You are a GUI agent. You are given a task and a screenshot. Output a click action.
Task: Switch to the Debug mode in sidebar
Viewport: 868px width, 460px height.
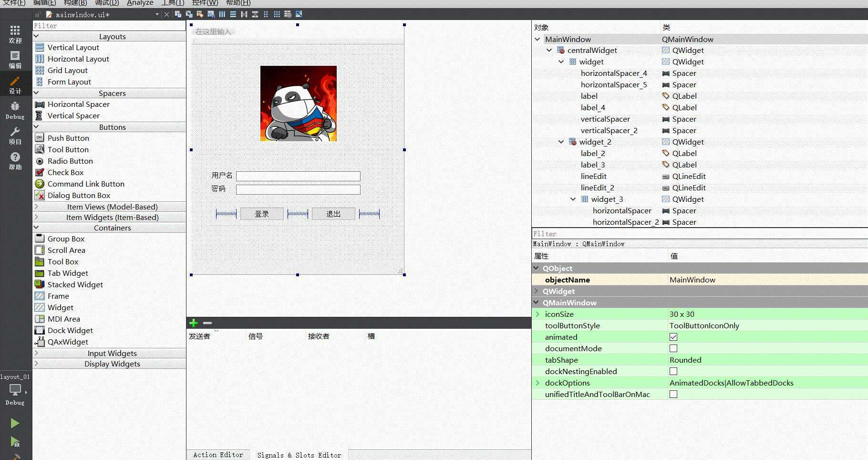click(15, 110)
